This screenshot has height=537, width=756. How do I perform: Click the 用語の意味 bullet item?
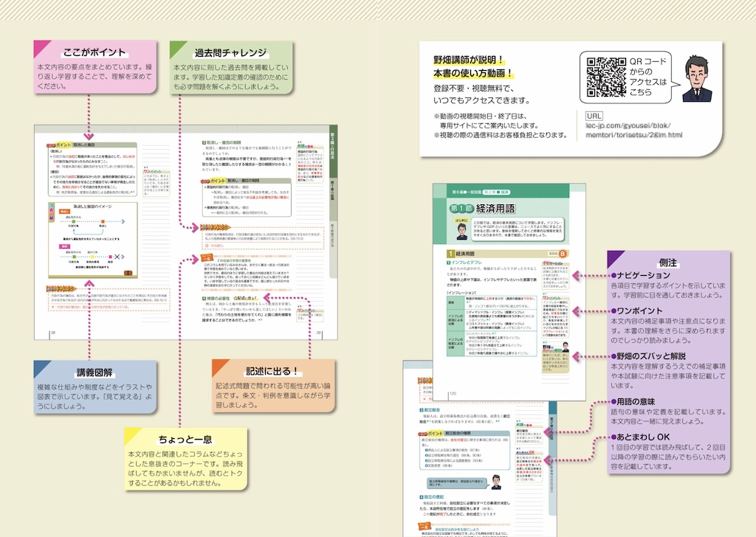click(x=633, y=402)
